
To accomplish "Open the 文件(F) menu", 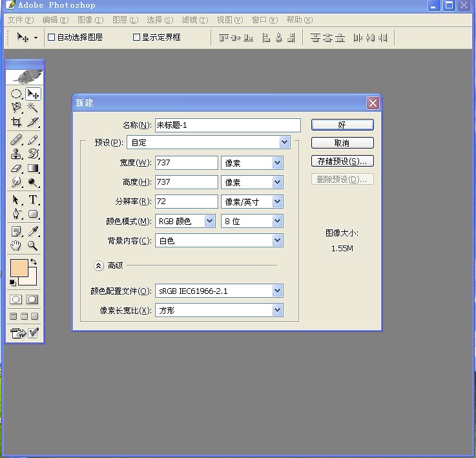I will [x=20, y=20].
